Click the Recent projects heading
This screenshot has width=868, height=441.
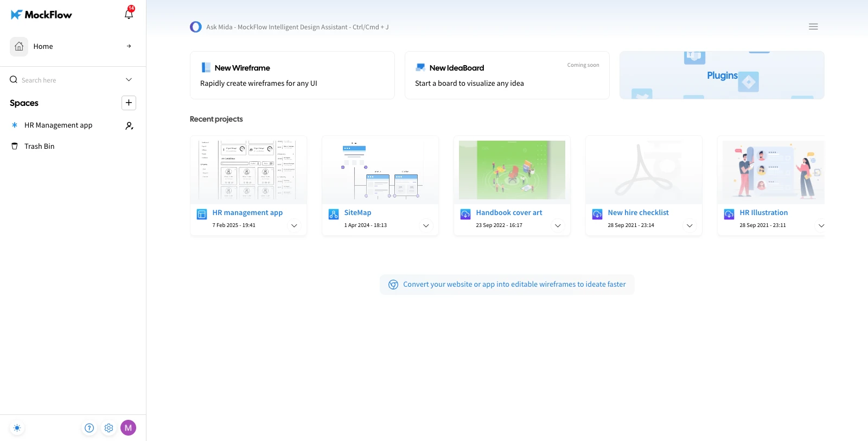click(216, 119)
